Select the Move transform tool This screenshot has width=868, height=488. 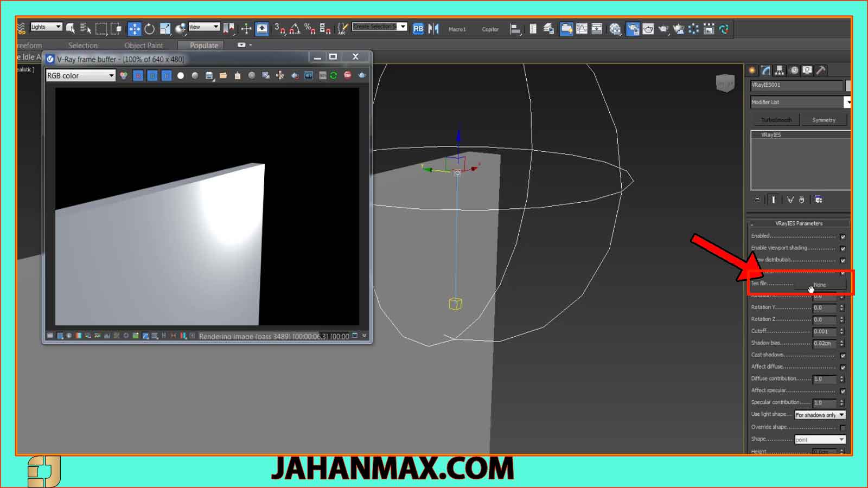tap(134, 29)
